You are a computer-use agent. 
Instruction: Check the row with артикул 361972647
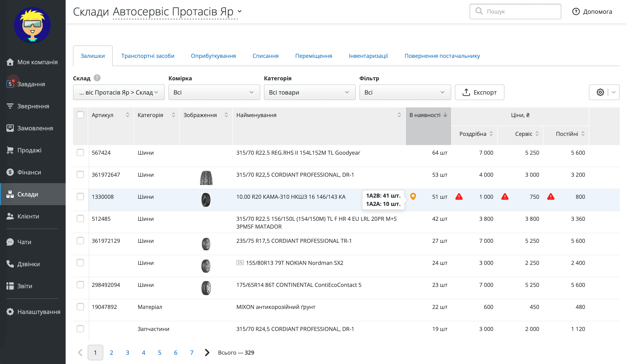tap(80, 174)
